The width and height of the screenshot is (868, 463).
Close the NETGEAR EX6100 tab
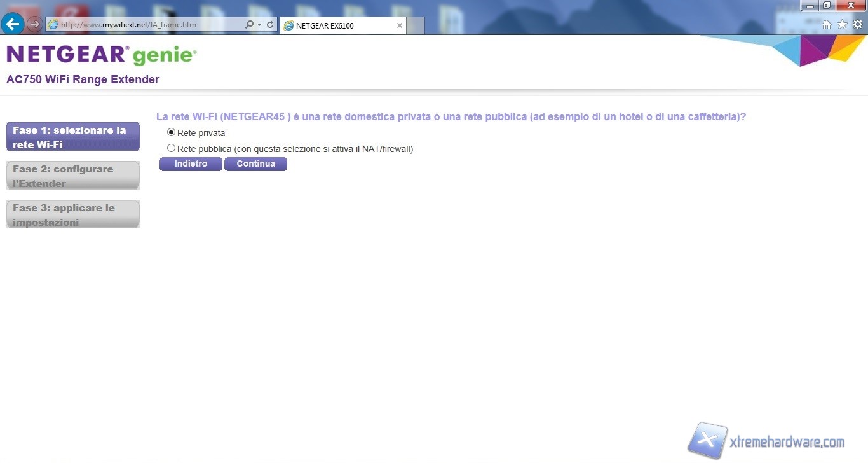point(399,25)
